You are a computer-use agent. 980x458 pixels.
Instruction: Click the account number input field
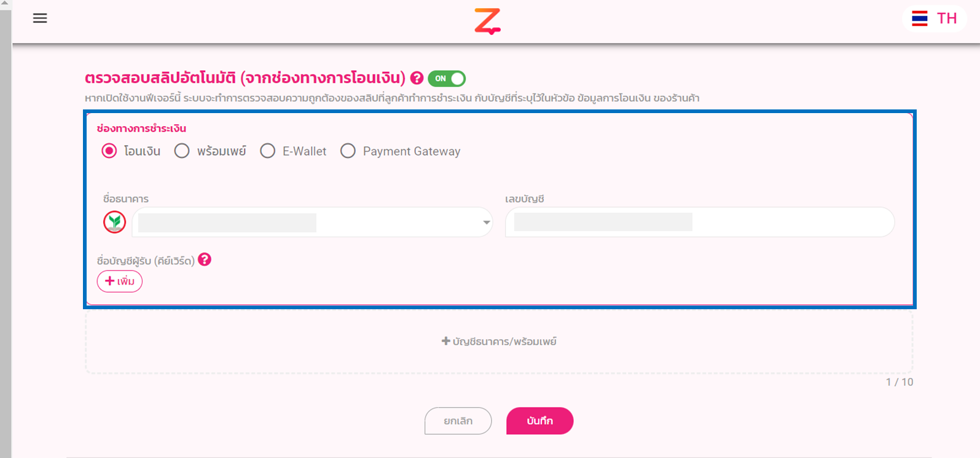[699, 223]
